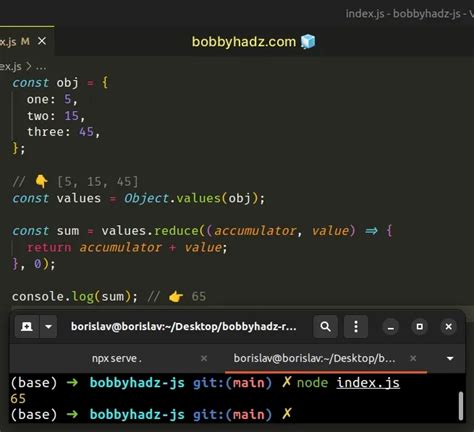The width and height of the screenshot is (474, 432).
Task: Click underlined index.js in terminal
Action: tap(368, 383)
